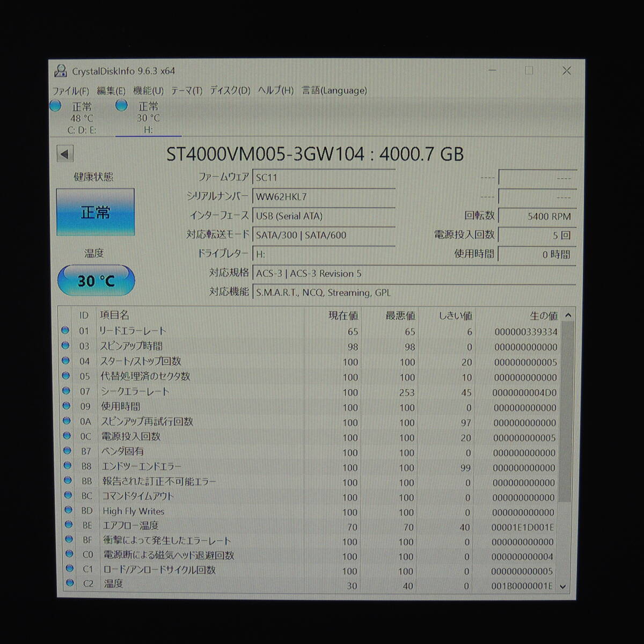This screenshot has width=644, height=644.
Task: Click the 正常 health status button
Action: click(96, 213)
